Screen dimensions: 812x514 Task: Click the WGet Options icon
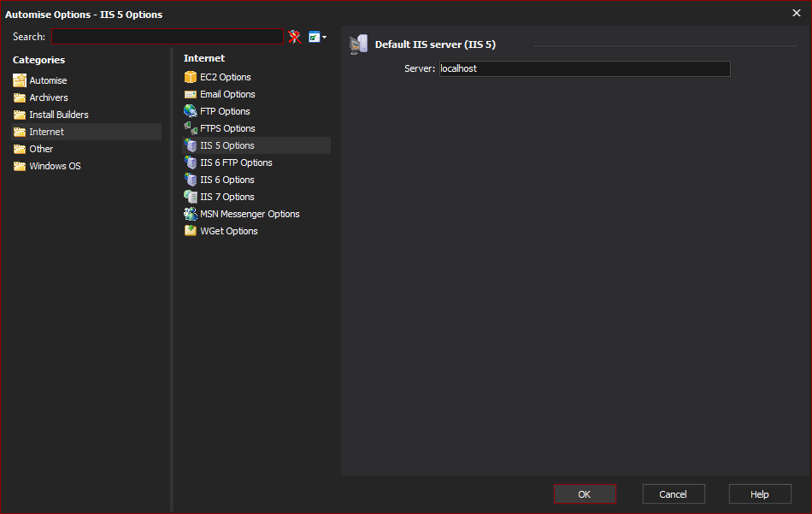(191, 231)
